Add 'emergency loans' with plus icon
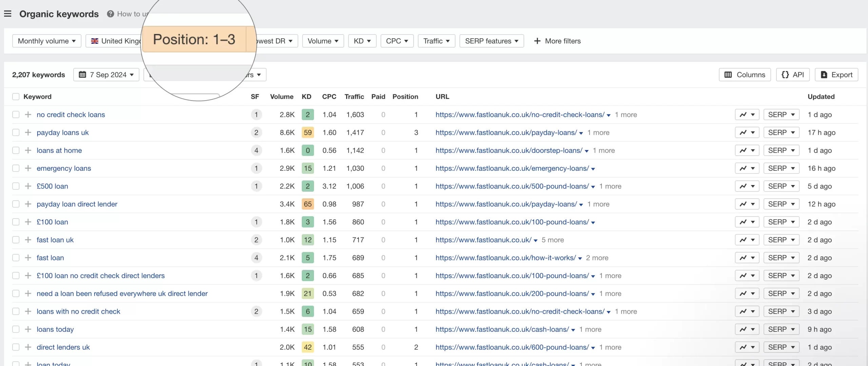Image resolution: width=868 pixels, height=366 pixels. pyautogui.click(x=28, y=168)
